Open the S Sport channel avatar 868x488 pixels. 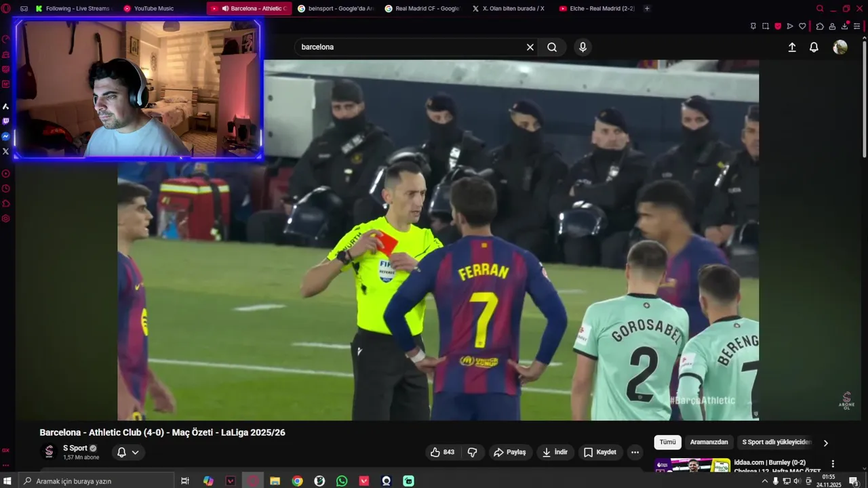tap(49, 451)
